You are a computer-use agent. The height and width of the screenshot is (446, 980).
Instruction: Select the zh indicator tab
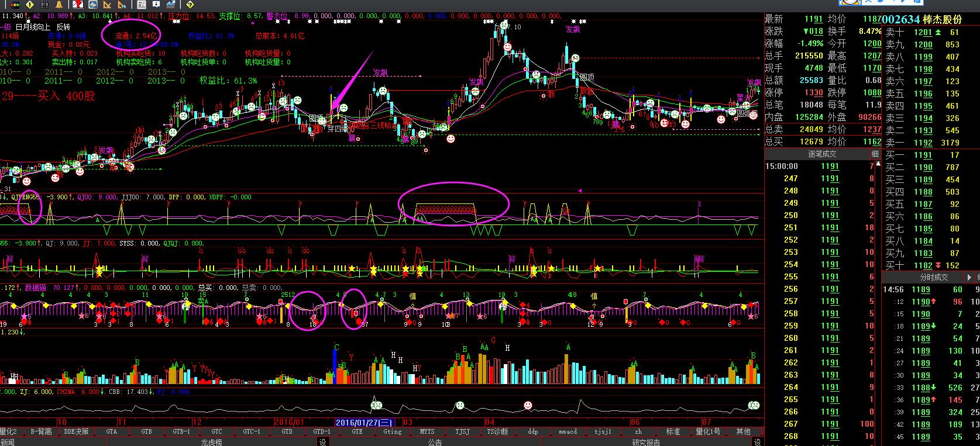click(638, 431)
